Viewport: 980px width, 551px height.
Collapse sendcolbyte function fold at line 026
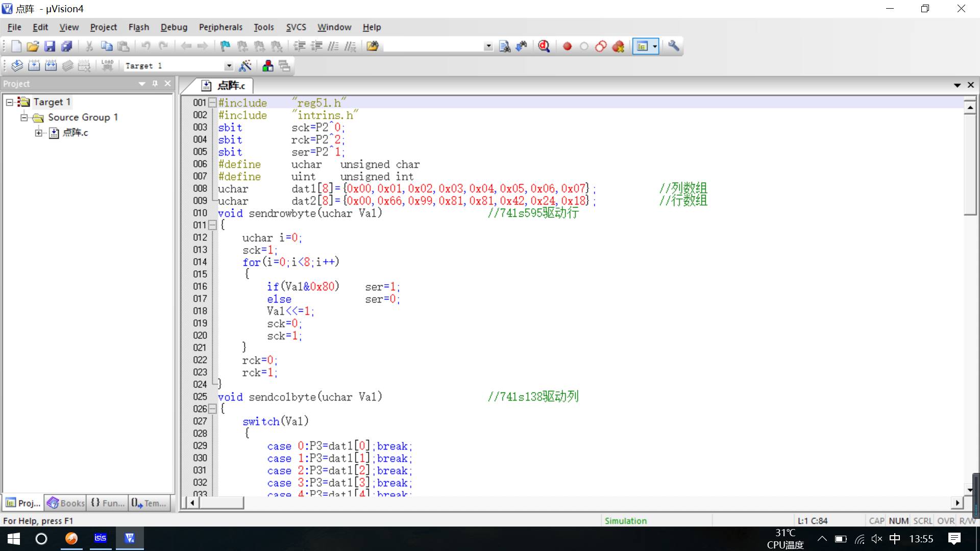(212, 409)
